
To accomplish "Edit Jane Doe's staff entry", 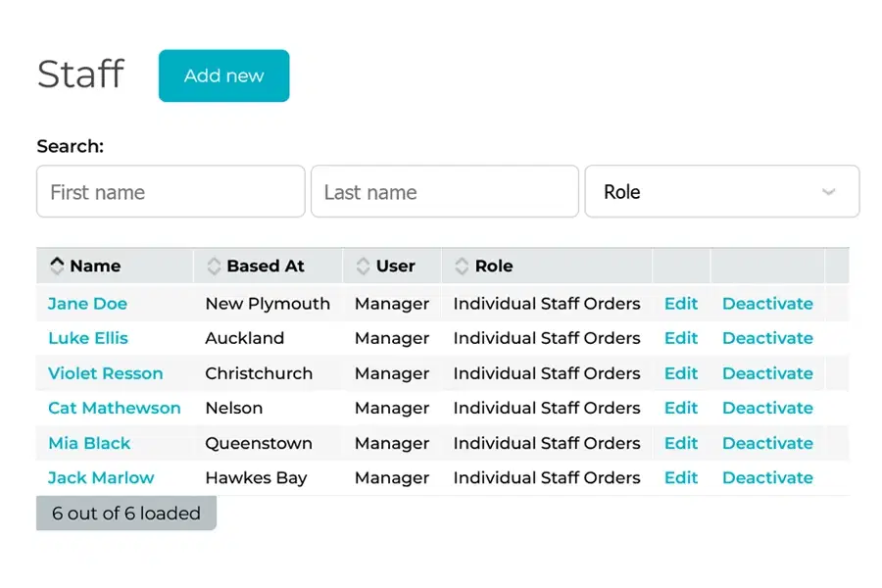I will pyautogui.click(x=681, y=304).
